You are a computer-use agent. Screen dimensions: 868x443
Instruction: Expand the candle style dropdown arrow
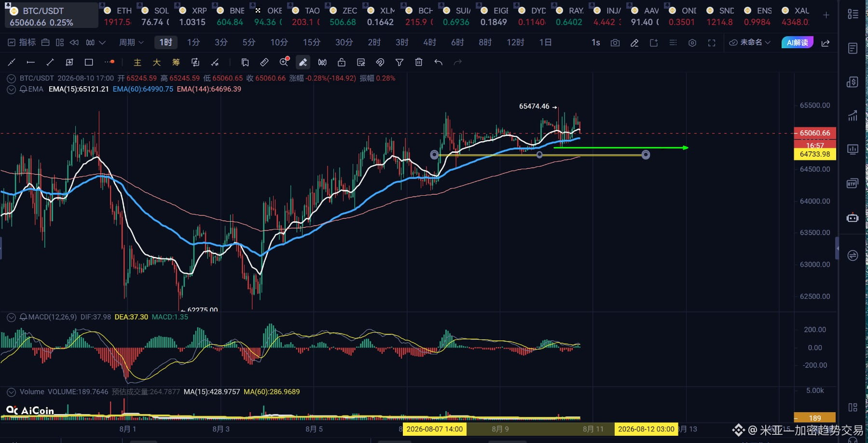[102, 42]
